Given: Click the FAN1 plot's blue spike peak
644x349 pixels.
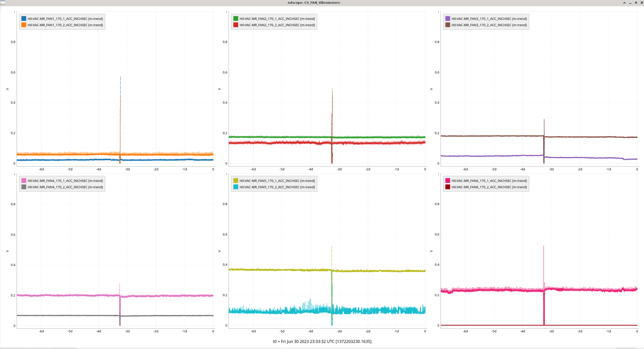Looking at the screenshot, I should coord(120,77).
